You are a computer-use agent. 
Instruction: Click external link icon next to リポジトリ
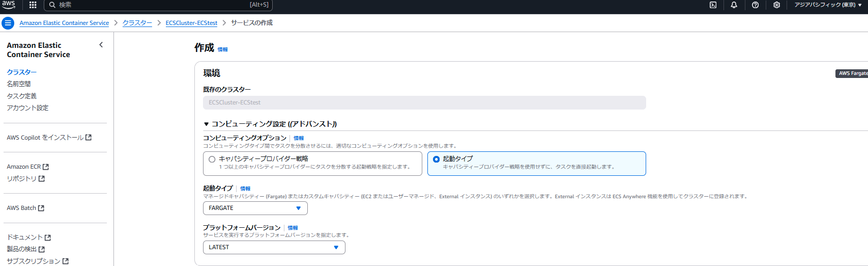coord(42,179)
